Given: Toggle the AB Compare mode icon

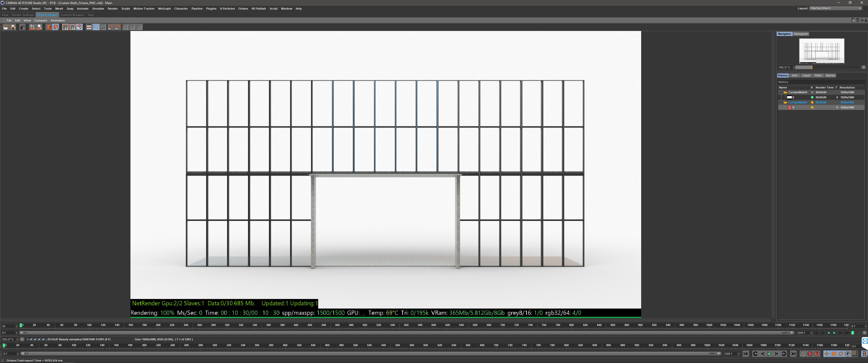Looking at the screenshot, I should [x=89, y=27].
